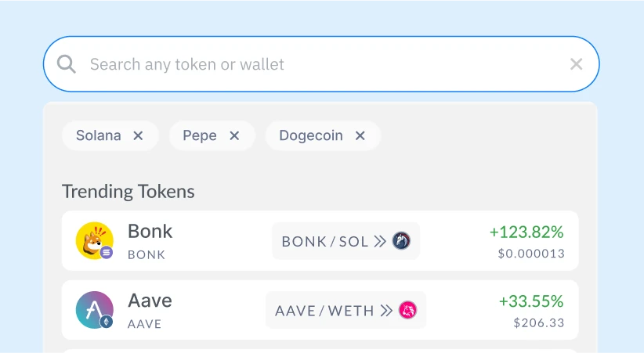Click the search magnifier icon
Viewport: 644px width, 353px height.
67,64
